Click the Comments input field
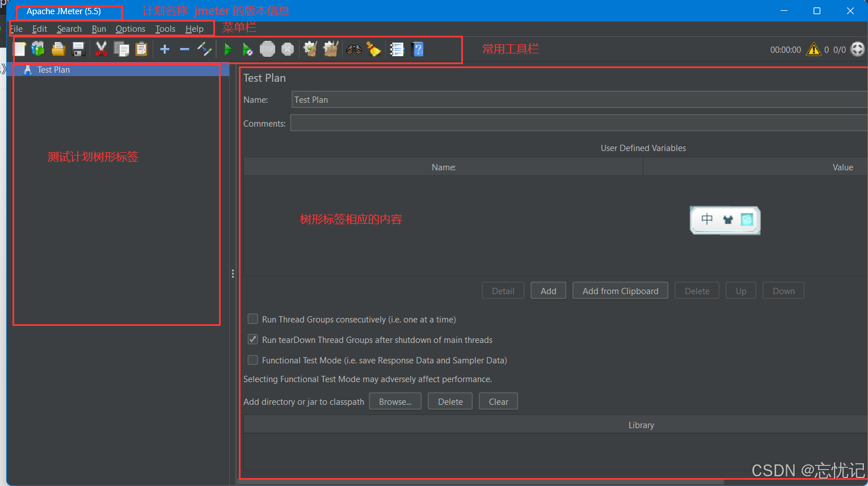The height and width of the screenshot is (486, 868). (x=579, y=123)
